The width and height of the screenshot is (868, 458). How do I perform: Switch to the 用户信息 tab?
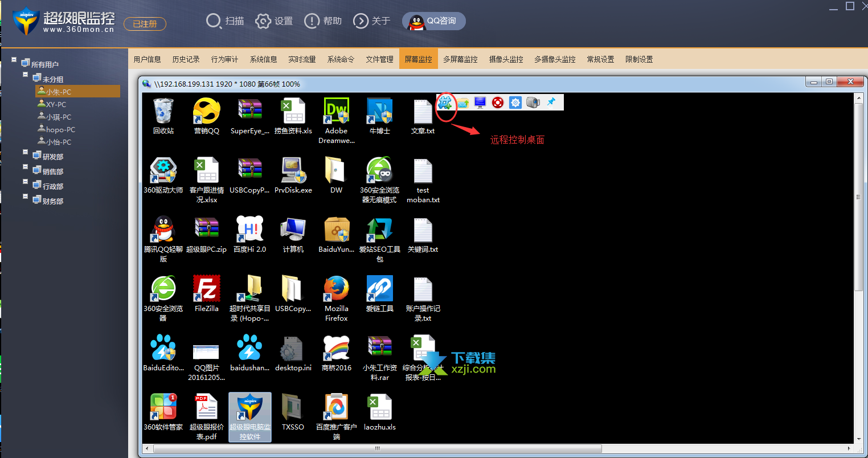148,59
